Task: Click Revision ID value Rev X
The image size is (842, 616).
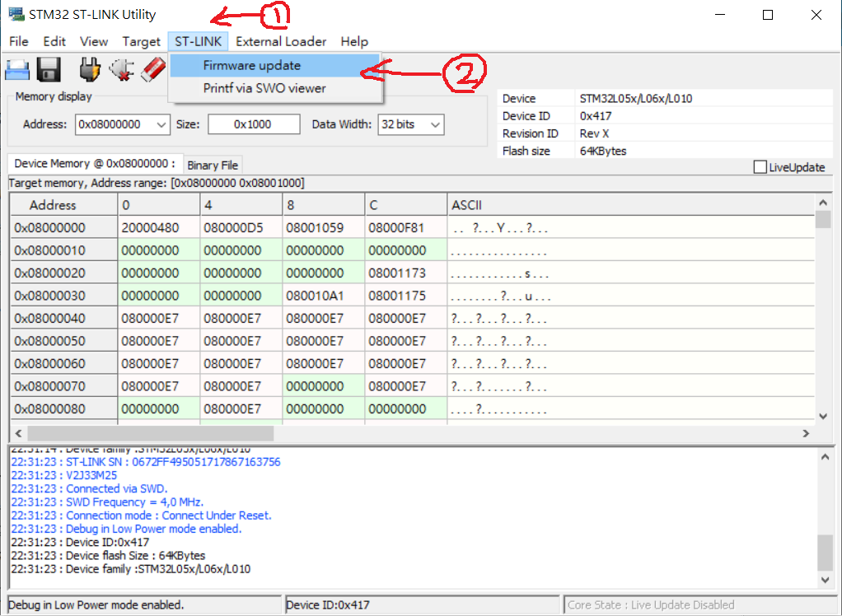Action: click(x=595, y=133)
